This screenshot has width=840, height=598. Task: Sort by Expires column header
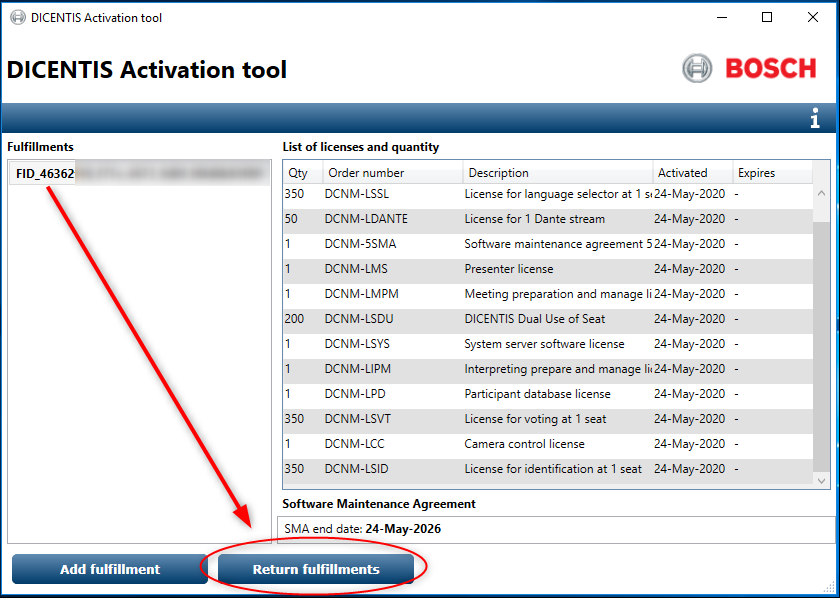[x=772, y=173]
